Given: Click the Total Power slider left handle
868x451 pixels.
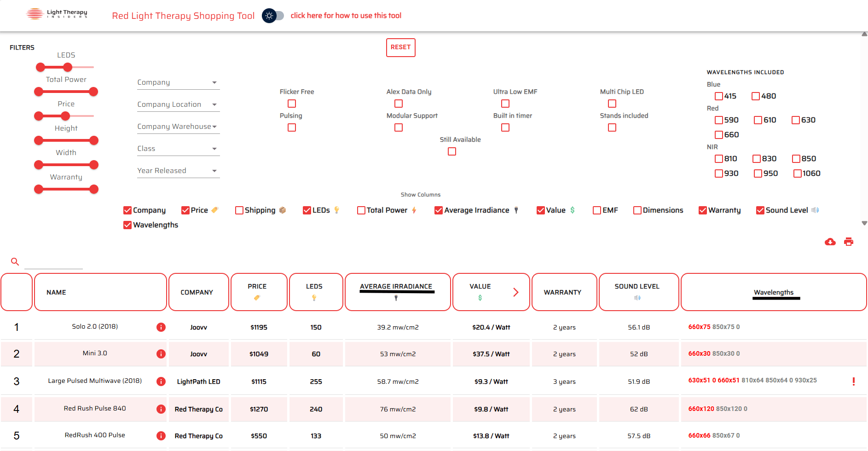Looking at the screenshot, I should pyautogui.click(x=39, y=92).
